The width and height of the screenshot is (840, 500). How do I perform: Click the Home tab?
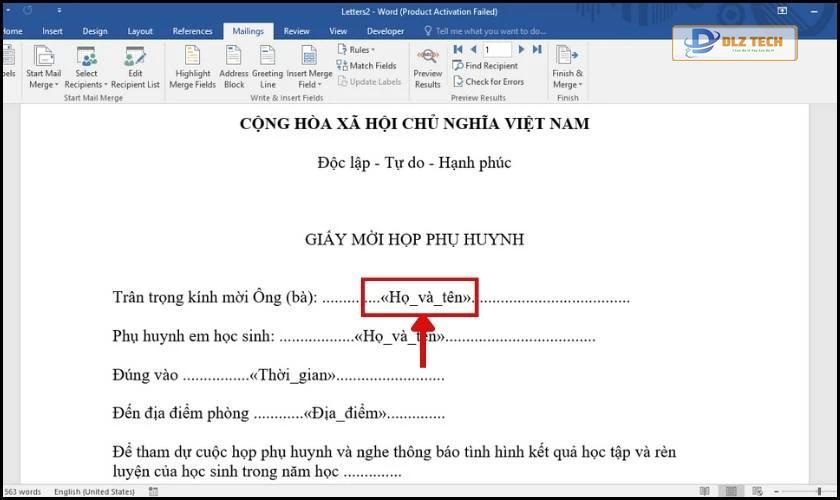click(x=12, y=31)
